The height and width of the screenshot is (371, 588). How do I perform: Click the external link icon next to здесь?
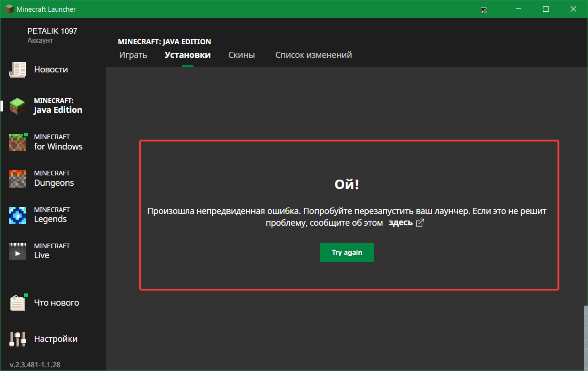[420, 223]
